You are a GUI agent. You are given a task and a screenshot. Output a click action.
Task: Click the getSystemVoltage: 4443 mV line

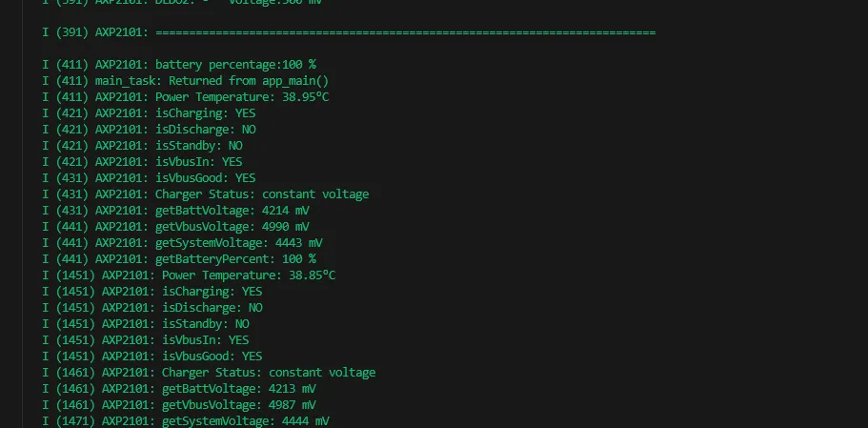tap(183, 243)
